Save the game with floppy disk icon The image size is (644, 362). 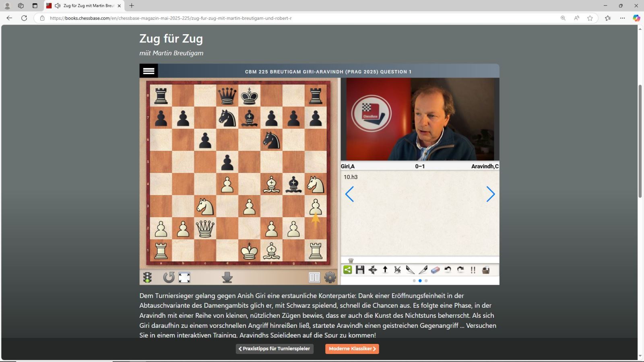pos(360,270)
